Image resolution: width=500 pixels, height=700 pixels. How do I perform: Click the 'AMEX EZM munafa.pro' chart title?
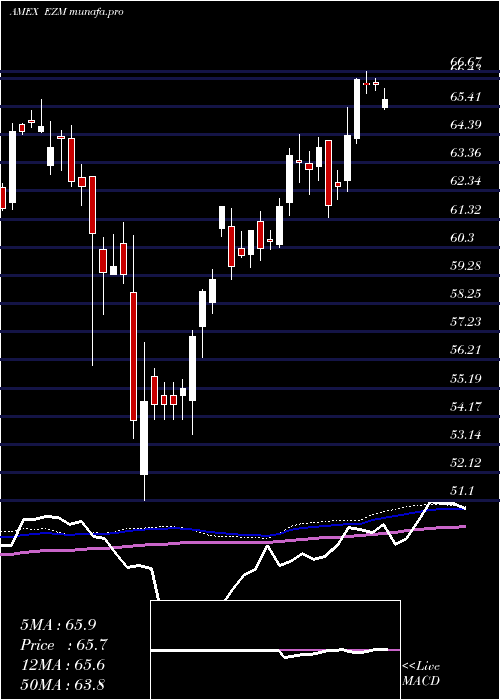click(x=67, y=12)
